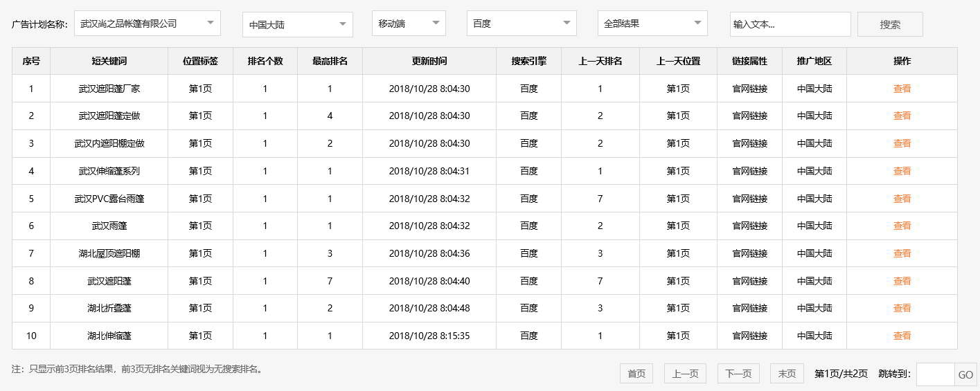Click the 上一页 pagination button
980x391 pixels.
(x=685, y=374)
